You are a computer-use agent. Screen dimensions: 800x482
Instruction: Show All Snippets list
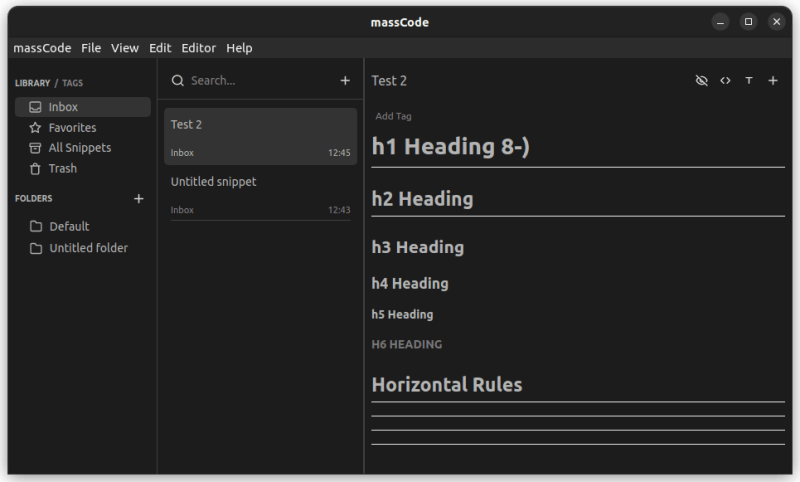pyautogui.click(x=79, y=148)
